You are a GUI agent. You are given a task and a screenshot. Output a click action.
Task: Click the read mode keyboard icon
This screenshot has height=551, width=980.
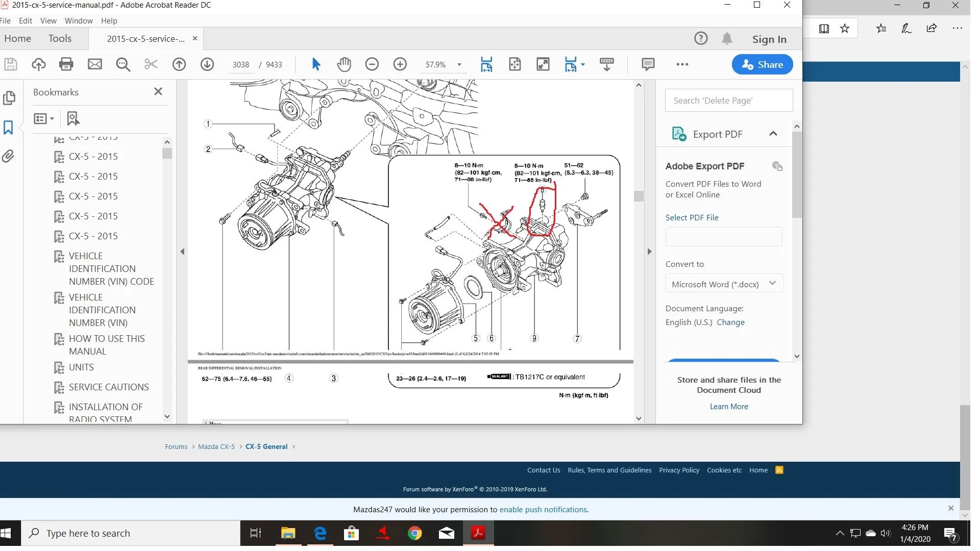[x=607, y=64]
